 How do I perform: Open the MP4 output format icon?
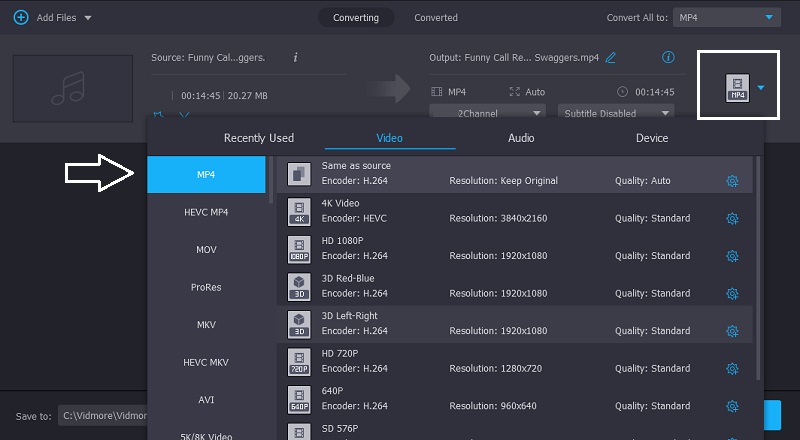(x=737, y=88)
